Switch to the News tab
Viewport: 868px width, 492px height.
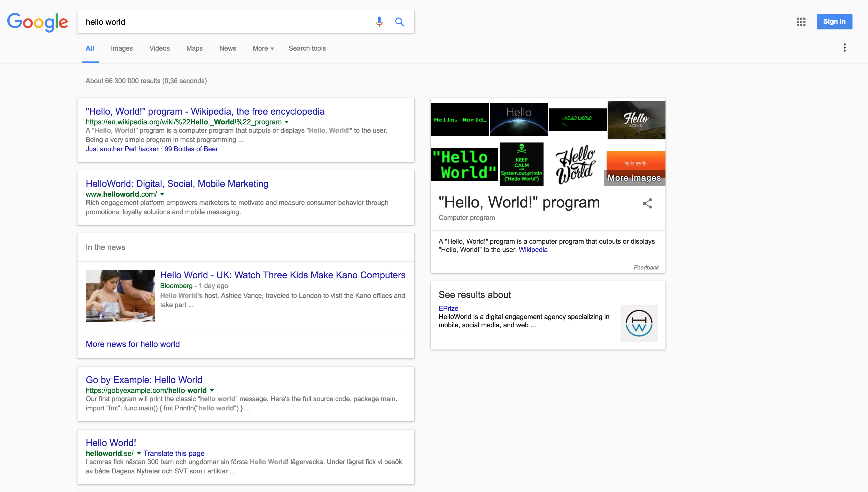pyautogui.click(x=227, y=48)
